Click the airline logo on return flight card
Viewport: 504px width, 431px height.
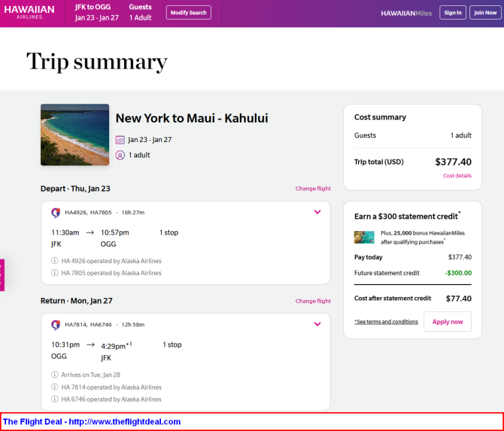pyautogui.click(x=56, y=325)
